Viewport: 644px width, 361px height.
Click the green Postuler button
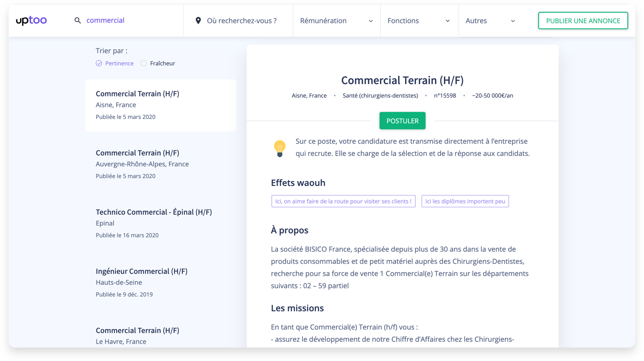click(x=402, y=121)
